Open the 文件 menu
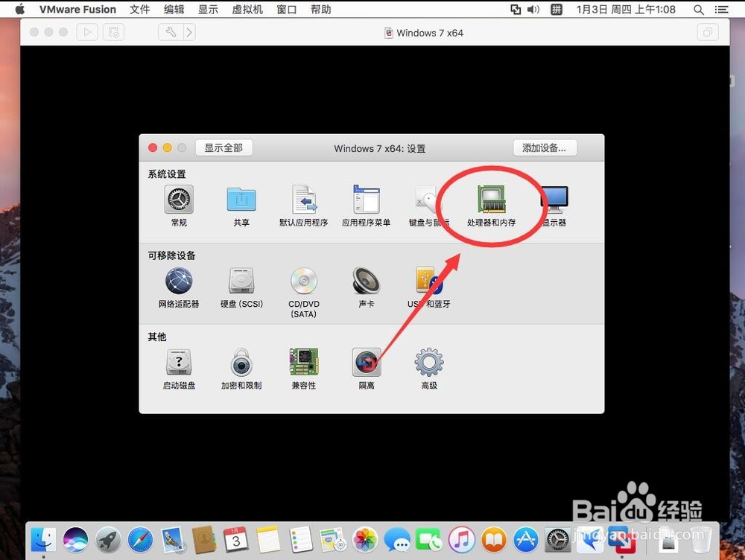The width and height of the screenshot is (745, 560). [140, 10]
